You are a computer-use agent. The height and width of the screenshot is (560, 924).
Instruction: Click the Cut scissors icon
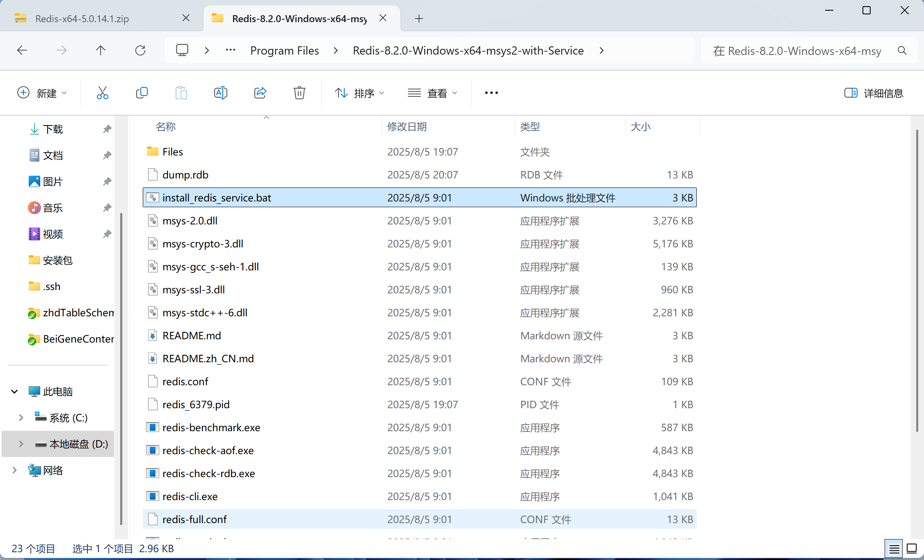(x=103, y=93)
